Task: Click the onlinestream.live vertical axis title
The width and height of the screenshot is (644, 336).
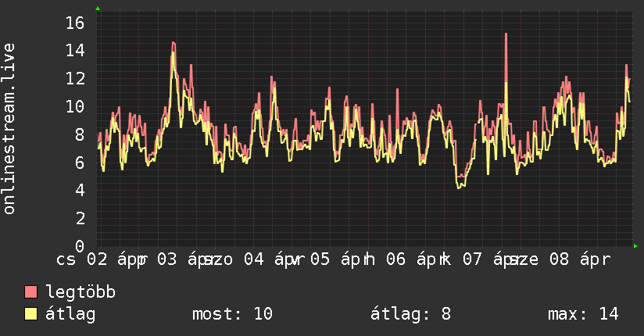Action: [9, 129]
